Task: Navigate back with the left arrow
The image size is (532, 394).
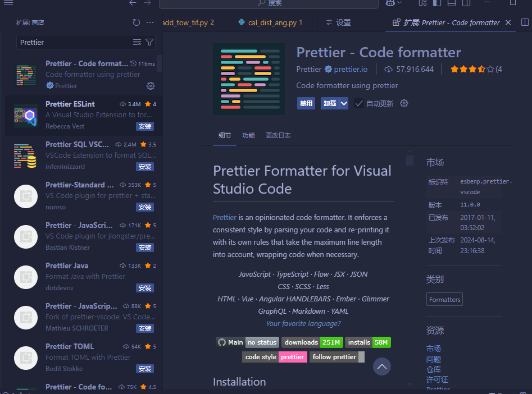Action: tap(133, 3)
